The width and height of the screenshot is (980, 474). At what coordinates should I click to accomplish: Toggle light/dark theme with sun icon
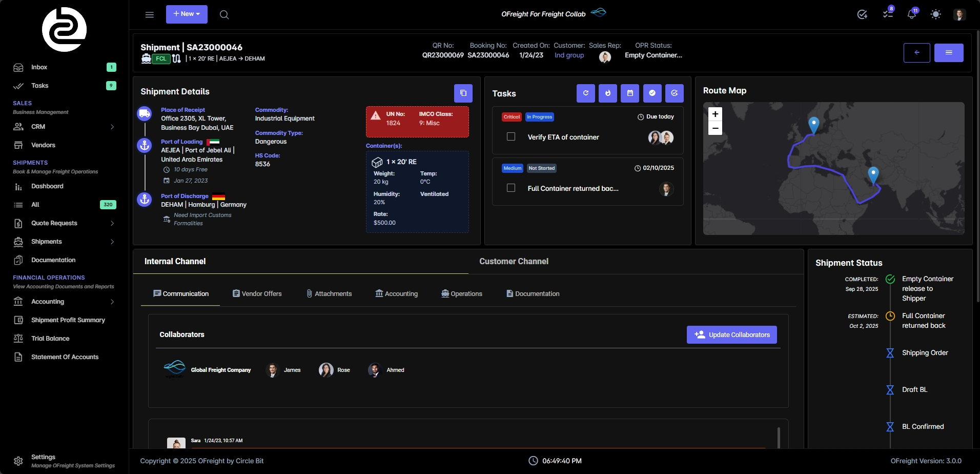935,14
